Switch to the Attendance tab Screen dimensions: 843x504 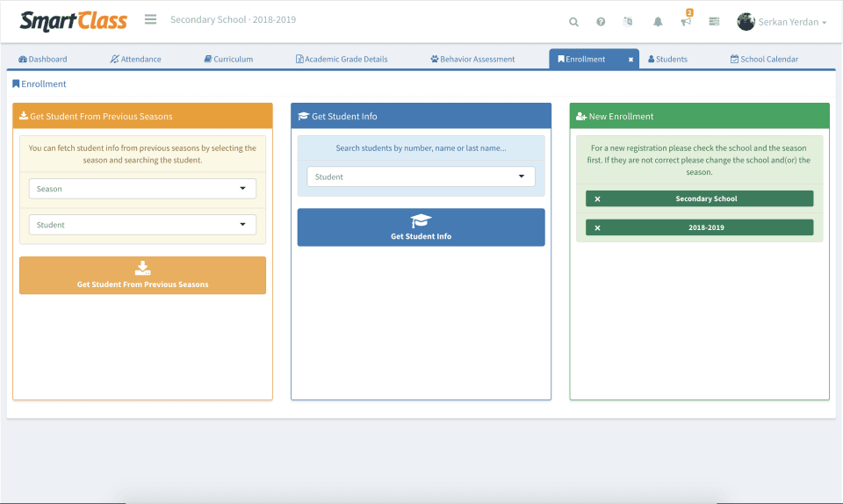(x=136, y=60)
